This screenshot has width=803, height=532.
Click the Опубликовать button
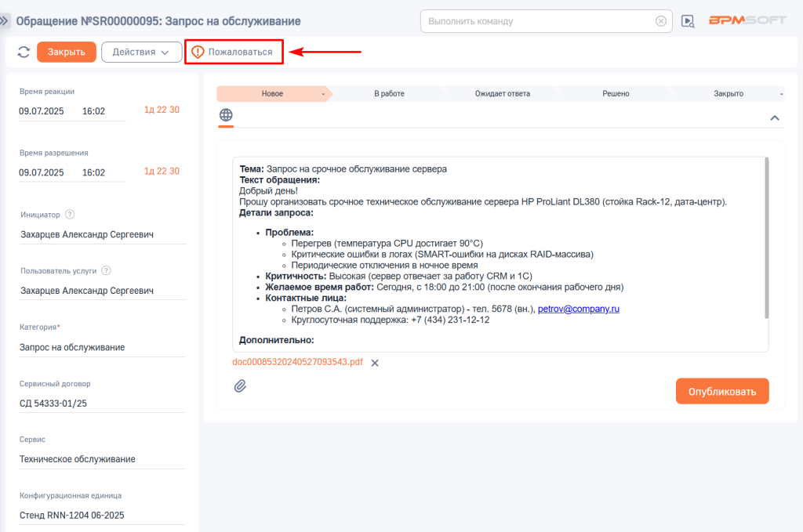click(721, 391)
